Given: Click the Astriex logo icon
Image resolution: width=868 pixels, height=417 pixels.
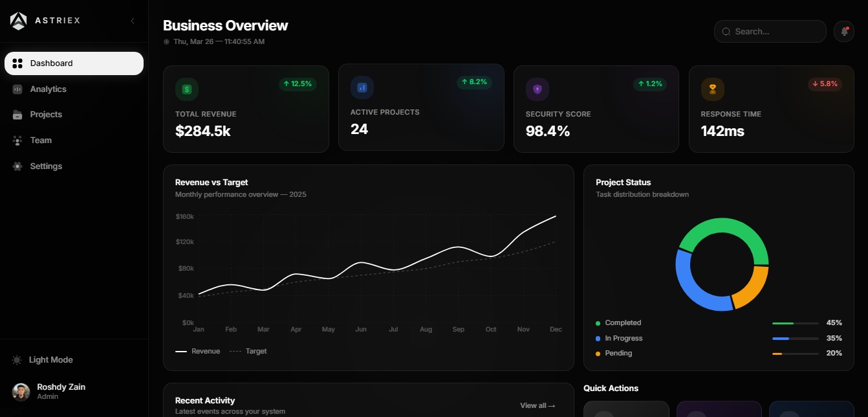Looking at the screenshot, I should (x=18, y=20).
